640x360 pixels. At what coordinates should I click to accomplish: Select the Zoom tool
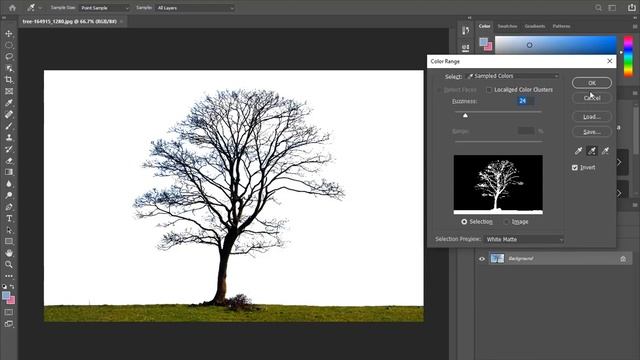9,264
